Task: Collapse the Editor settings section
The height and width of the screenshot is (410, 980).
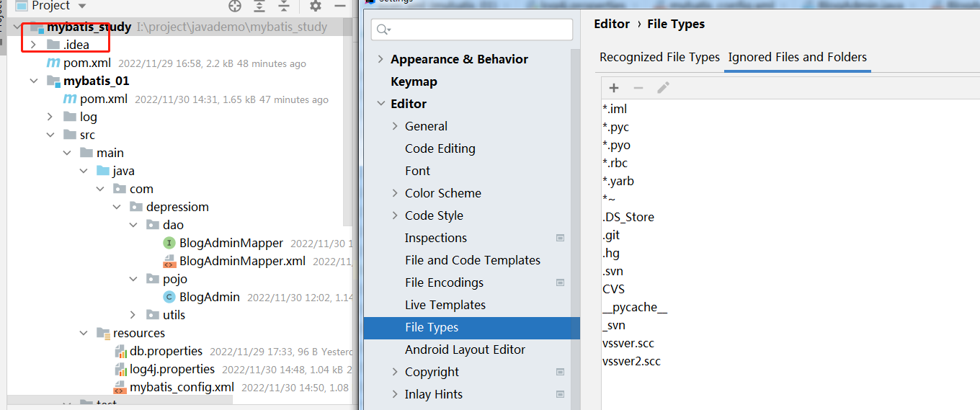Action: point(380,104)
